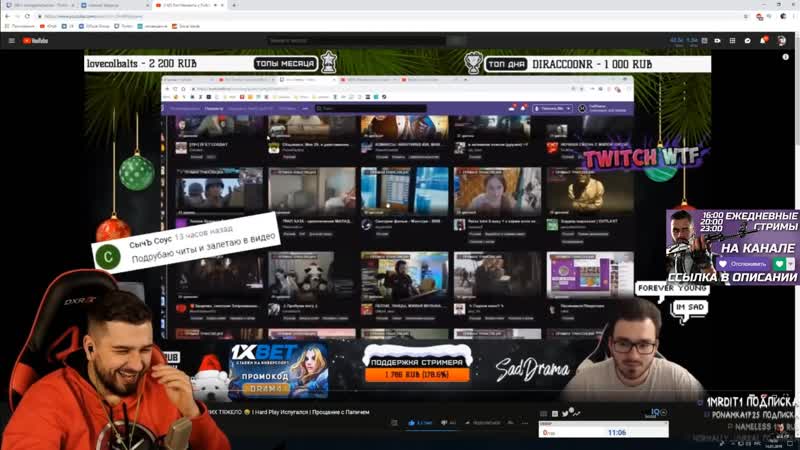Open the YouTube hamburger guide menu
Viewport: 800px width, 450px height.
(11, 41)
